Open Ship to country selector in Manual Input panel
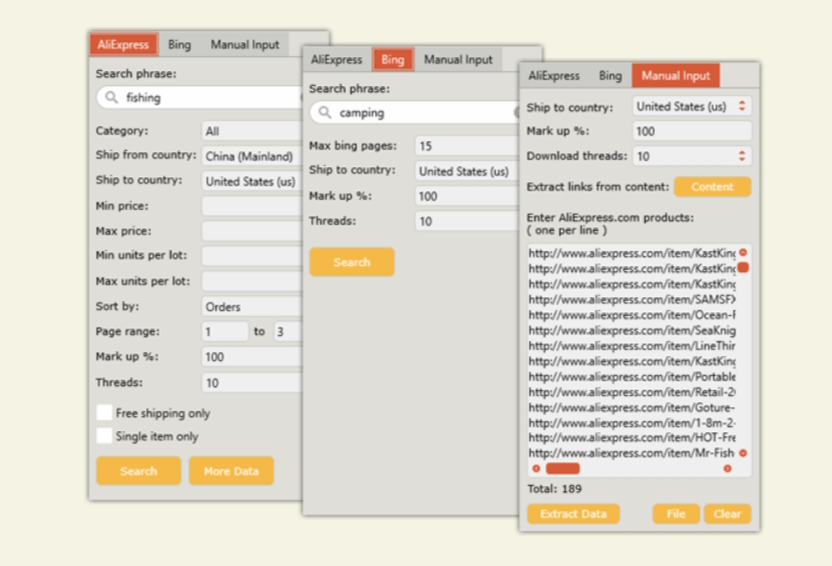832x566 pixels. tap(692, 106)
